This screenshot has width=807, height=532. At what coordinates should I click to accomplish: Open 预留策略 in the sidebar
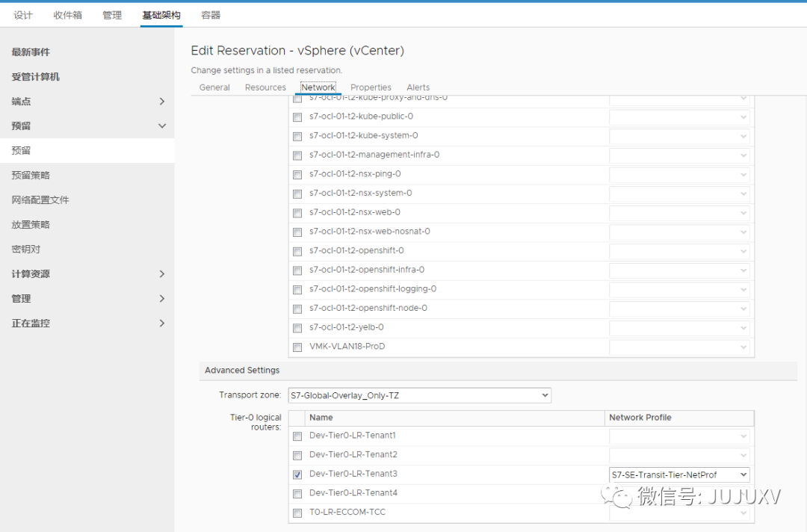click(x=31, y=176)
